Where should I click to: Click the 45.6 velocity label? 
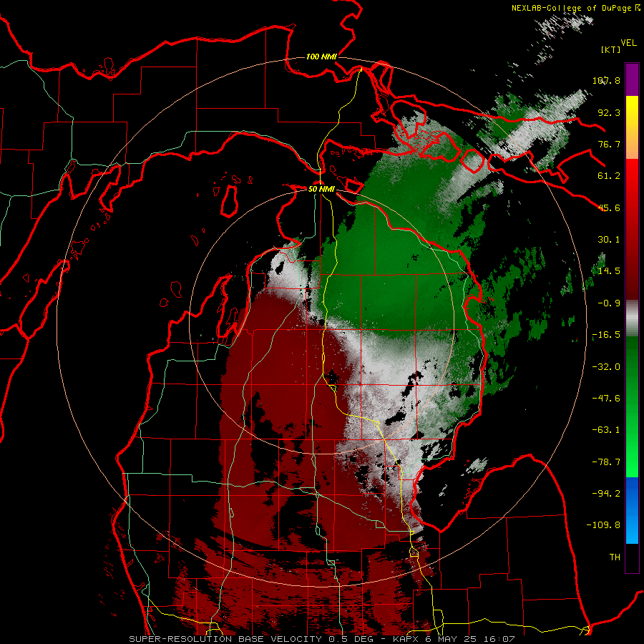click(609, 208)
